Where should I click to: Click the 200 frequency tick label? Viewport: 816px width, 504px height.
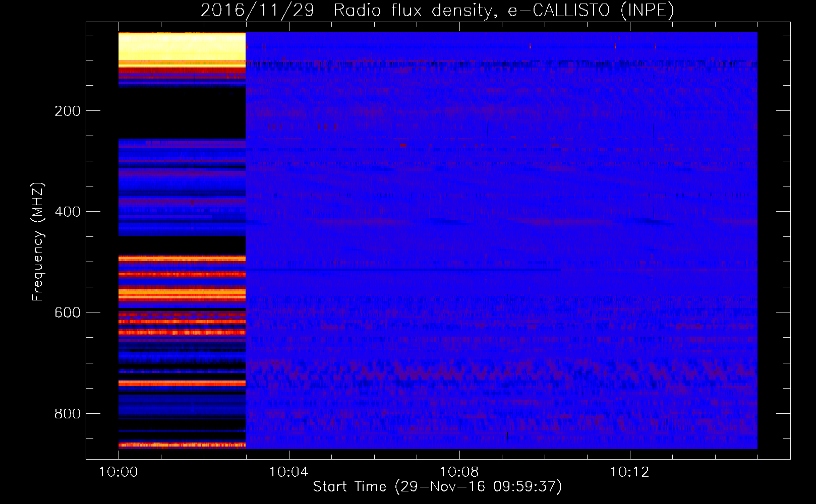tap(68, 111)
